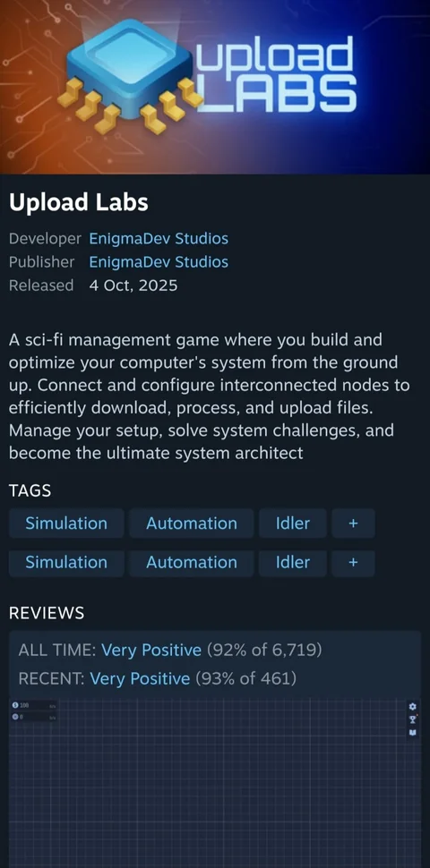Expand more tags with the top row plus

(x=353, y=523)
